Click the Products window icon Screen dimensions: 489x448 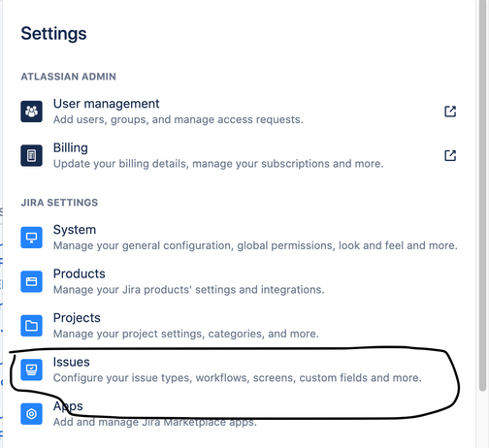[x=31, y=281]
